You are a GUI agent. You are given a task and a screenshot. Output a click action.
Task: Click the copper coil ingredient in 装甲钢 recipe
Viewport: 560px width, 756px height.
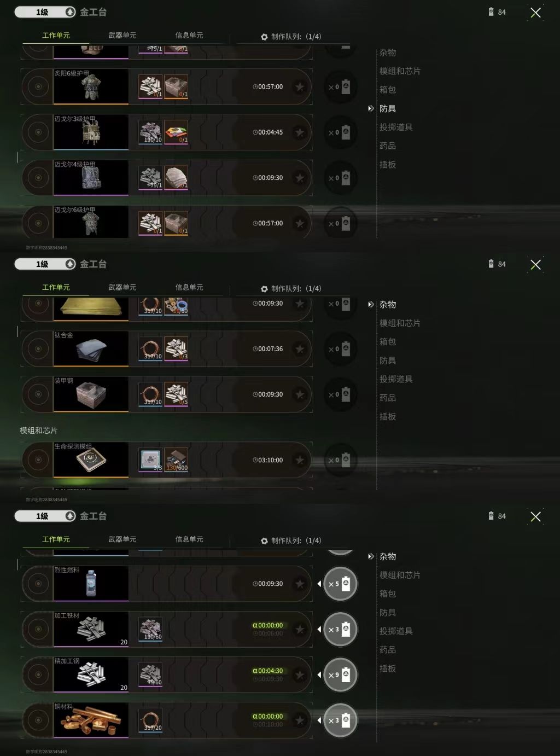tap(150, 394)
